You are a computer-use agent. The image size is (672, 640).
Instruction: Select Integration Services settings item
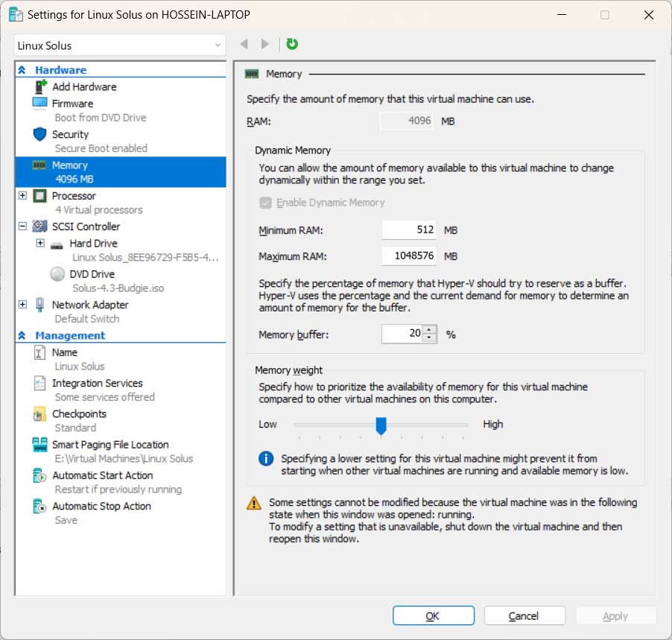121,390
